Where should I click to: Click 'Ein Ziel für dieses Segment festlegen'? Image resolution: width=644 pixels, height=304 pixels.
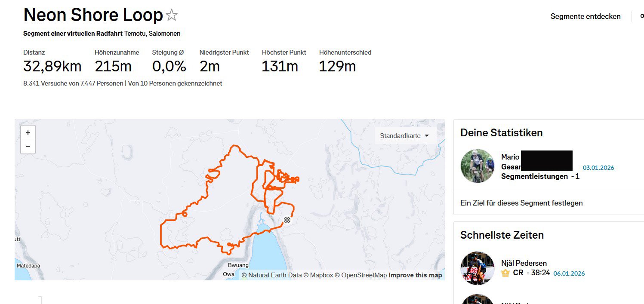point(521,203)
